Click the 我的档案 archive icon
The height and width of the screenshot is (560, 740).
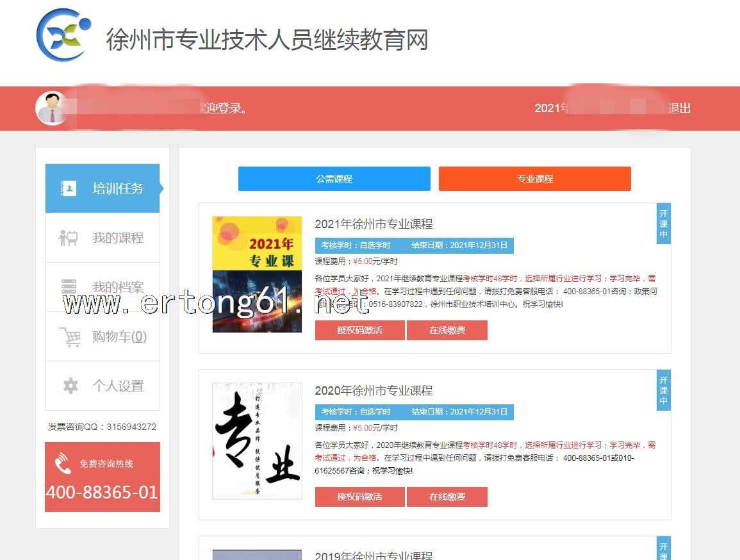(x=69, y=286)
